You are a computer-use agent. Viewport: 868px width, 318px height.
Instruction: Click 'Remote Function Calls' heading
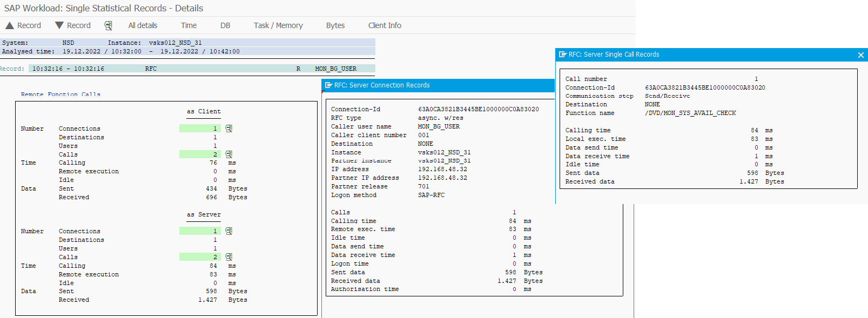click(x=60, y=94)
